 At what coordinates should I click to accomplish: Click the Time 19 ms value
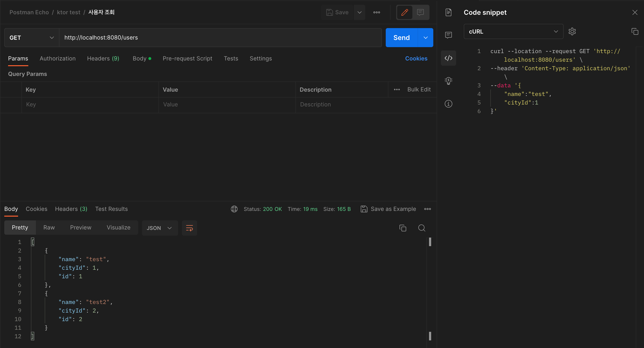click(x=310, y=209)
